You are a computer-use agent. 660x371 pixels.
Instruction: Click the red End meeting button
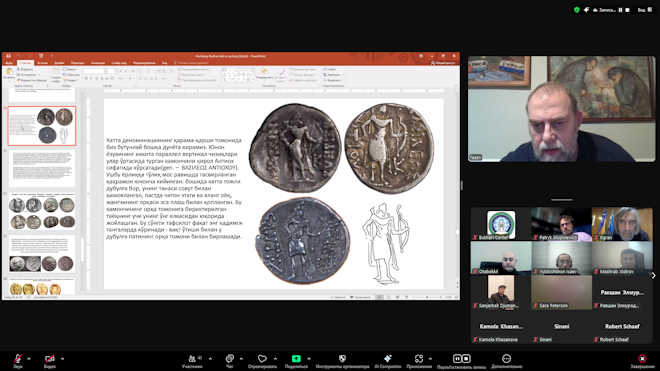click(x=642, y=359)
